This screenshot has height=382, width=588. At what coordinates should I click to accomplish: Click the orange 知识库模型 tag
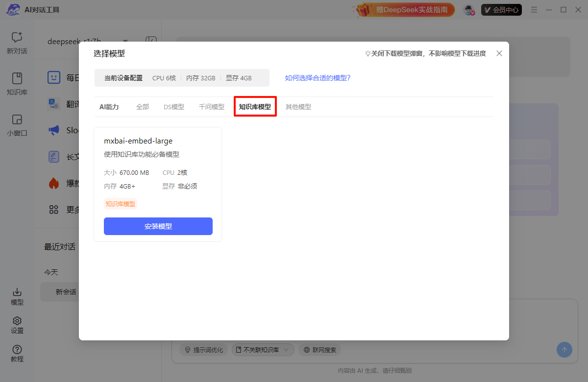121,204
